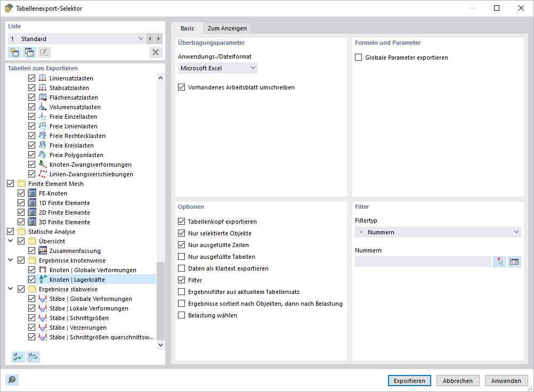The width and height of the screenshot is (534, 392).
Task: Go to next list with right arrow
Action: (x=158, y=39)
